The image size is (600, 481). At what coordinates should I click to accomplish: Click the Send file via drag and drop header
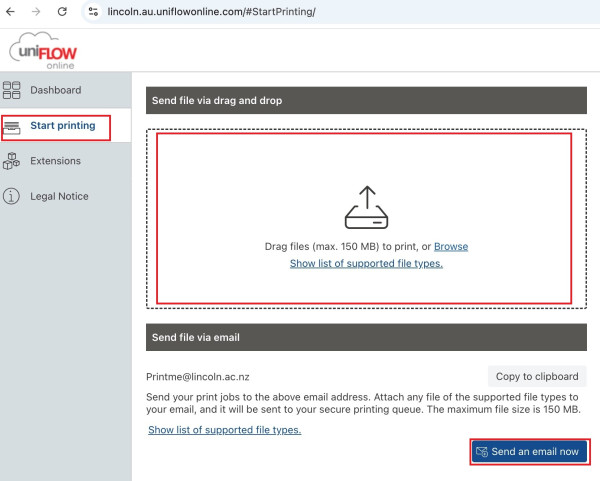366,100
